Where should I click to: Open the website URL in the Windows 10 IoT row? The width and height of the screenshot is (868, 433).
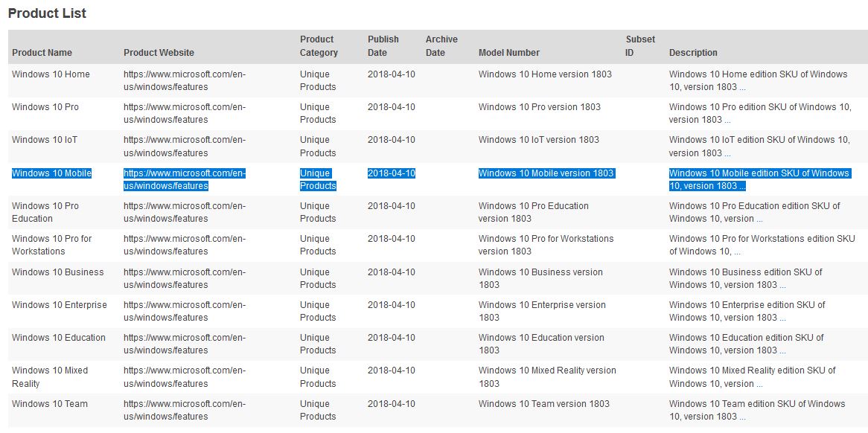pyautogui.click(x=185, y=146)
